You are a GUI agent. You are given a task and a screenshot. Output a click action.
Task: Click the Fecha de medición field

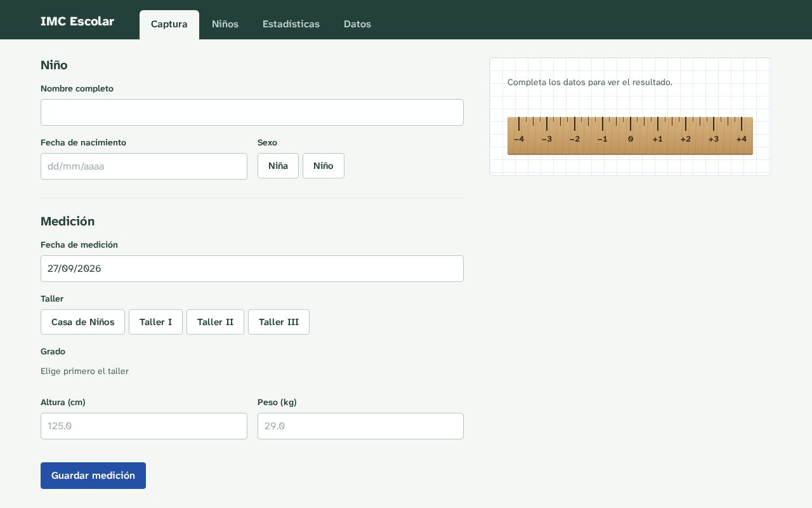point(252,269)
